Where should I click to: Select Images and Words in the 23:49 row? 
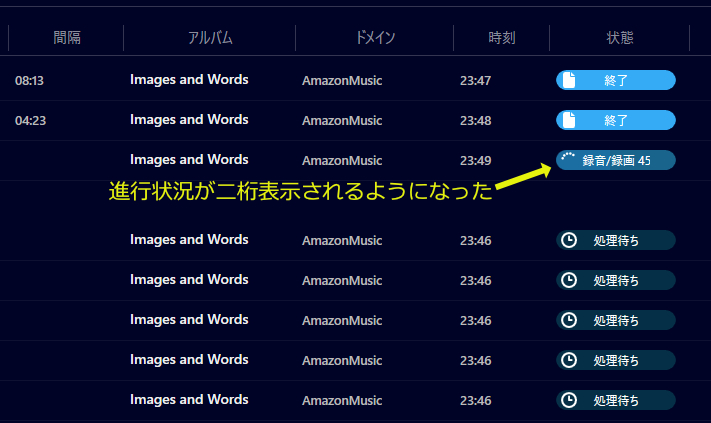(x=189, y=160)
